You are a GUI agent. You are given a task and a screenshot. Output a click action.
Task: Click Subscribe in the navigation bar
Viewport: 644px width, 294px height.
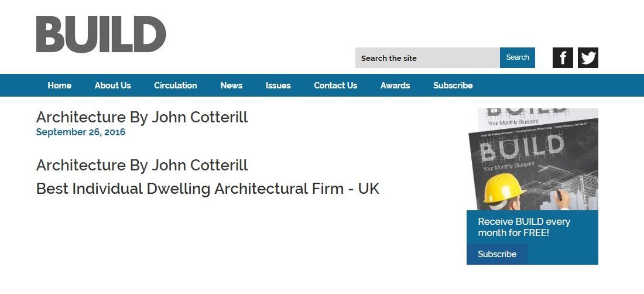pos(453,86)
